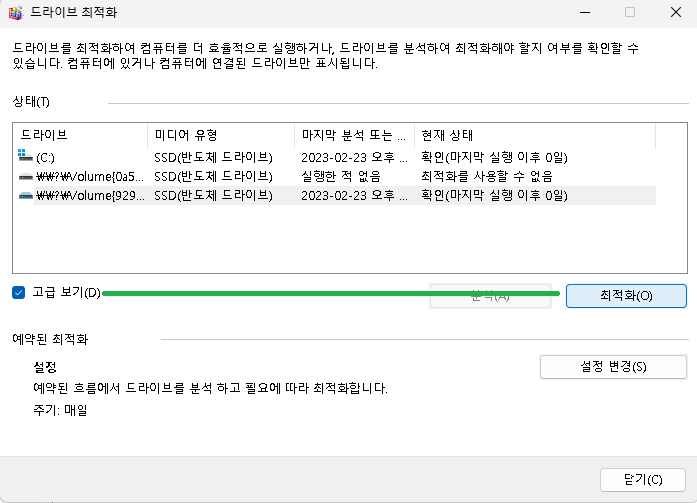Screen dimensions: 697x503
Task: Click the Volume{929 row status 확인 cell
Action: (494, 196)
